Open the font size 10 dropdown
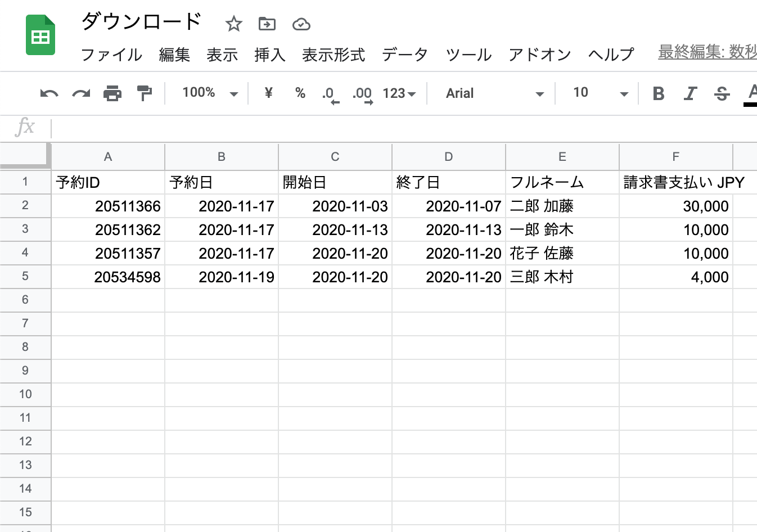Viewport: 757px width, 532px height. [599, 93]
